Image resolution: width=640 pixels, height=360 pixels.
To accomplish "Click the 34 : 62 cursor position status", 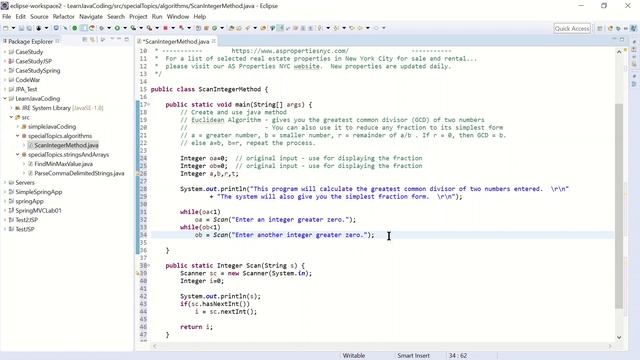I will coord(458,356).
